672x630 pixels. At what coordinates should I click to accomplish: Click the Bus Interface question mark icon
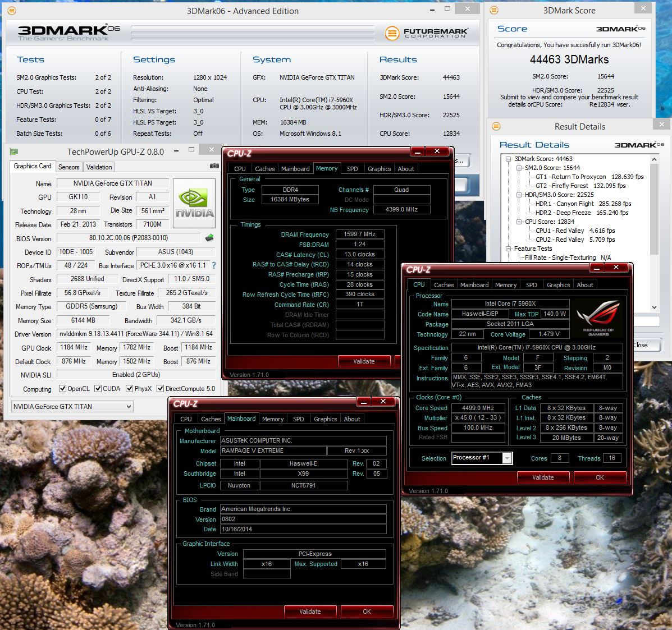(214, 265)
